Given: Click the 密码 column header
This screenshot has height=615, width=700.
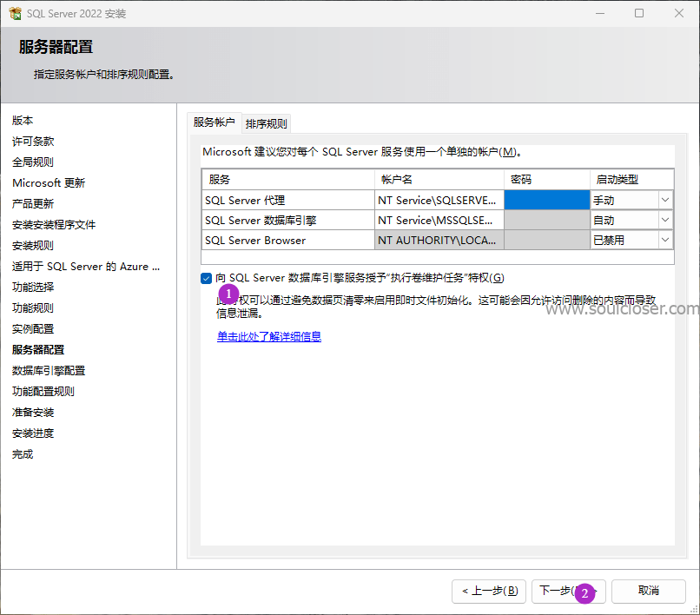Looking at the screenshot, I should [547, 180].
